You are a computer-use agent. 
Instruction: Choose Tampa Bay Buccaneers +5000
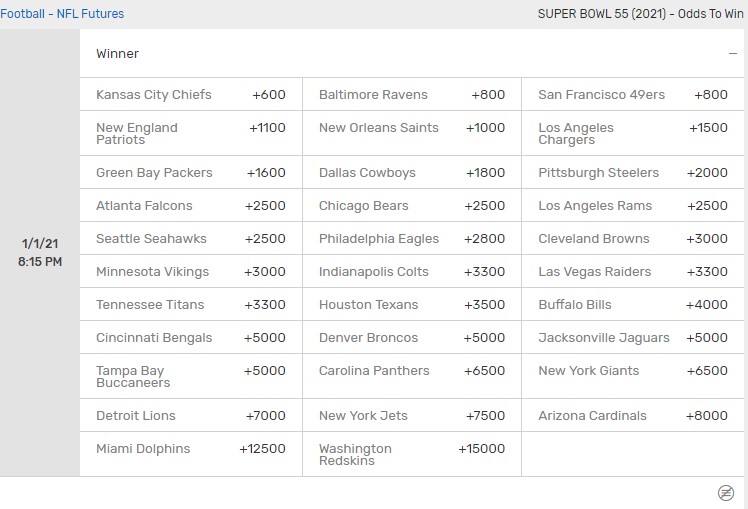pos(191,377)
